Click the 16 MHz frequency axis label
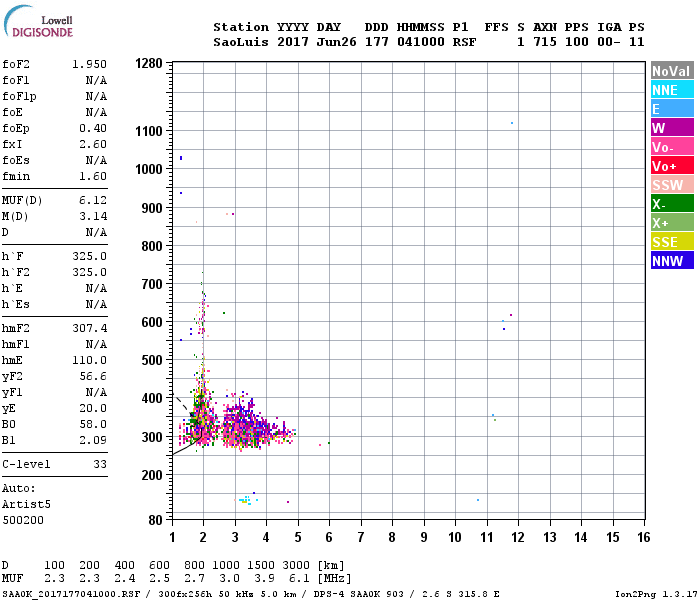This screenshot has height=600, width=700. [x=644, y=537]
